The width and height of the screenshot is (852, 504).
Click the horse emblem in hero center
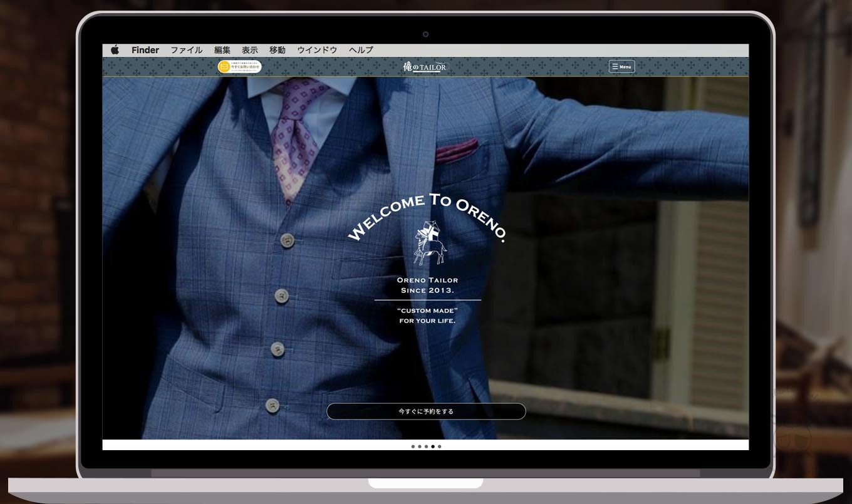pos(429,245)
